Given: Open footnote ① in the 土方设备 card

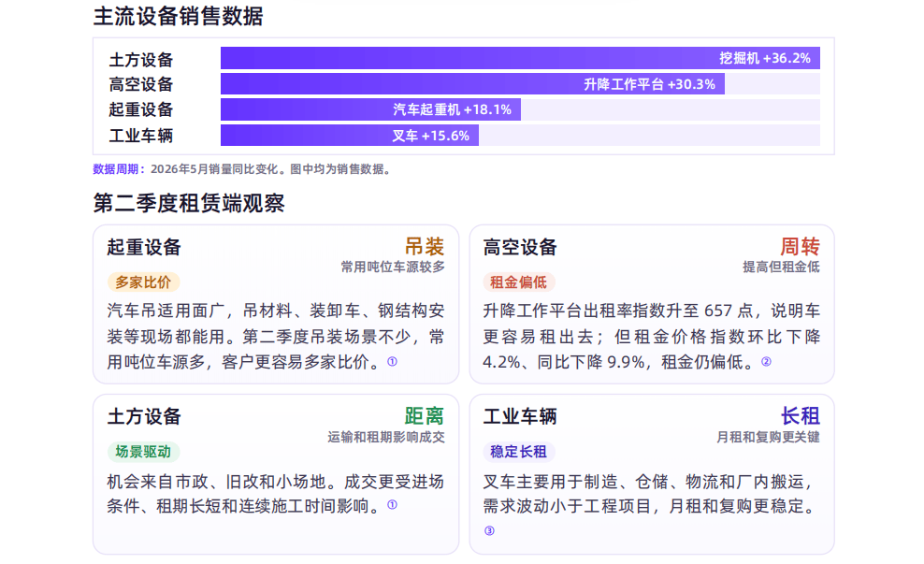Looking at the screenshot, I should point(392,505).
